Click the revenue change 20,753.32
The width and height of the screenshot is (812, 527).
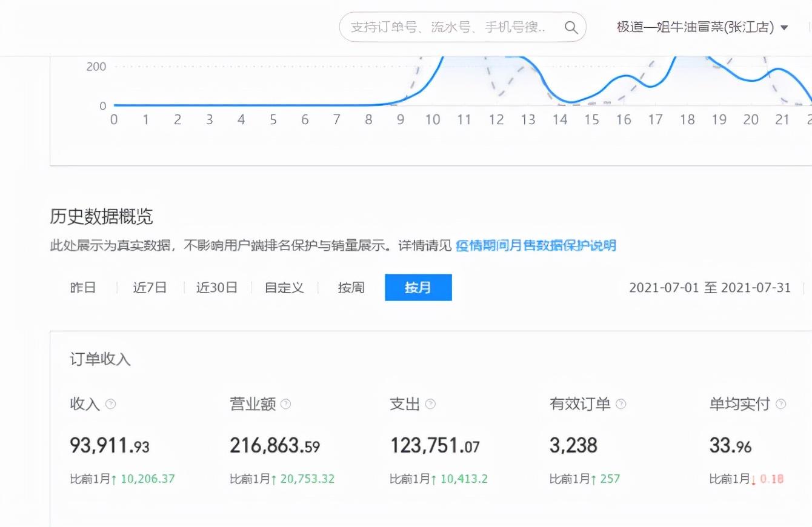[307, 479]
